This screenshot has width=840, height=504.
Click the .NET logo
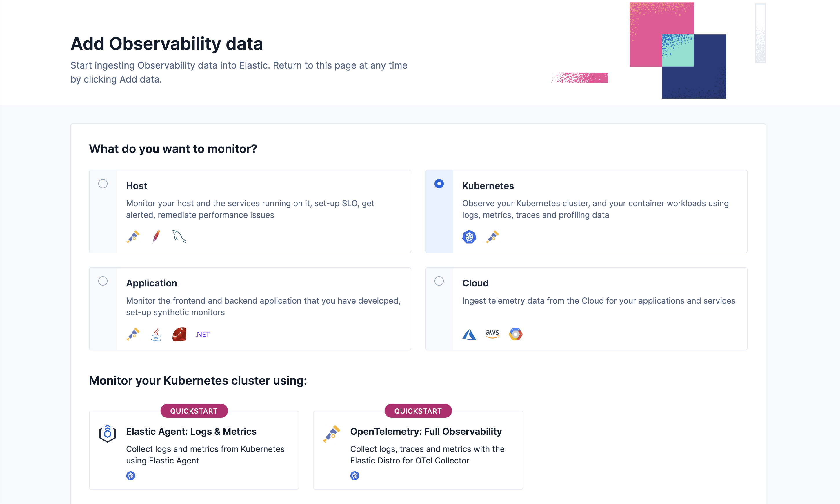tap(203, 334)
